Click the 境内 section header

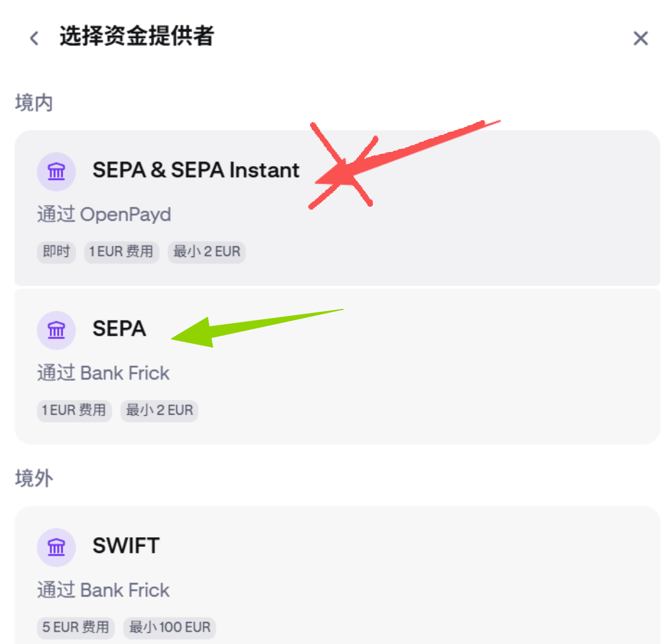point(34,102)
